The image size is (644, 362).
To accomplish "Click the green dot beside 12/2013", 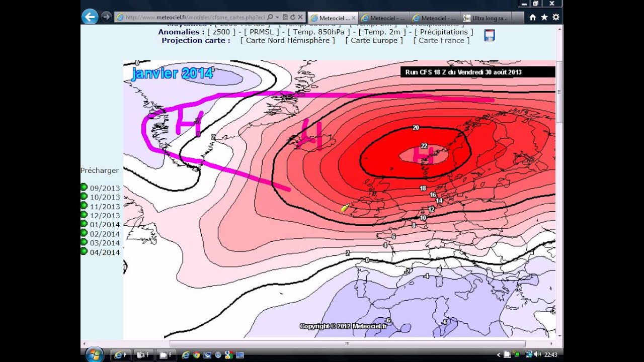I will coord(84,214).
